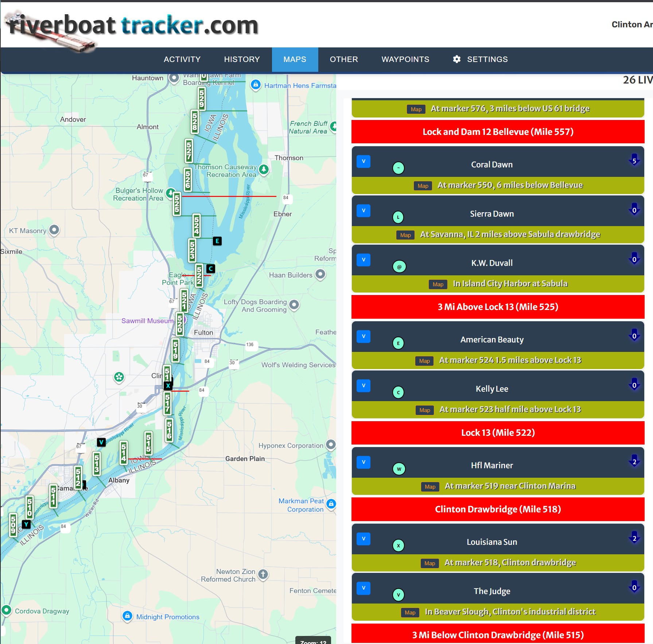Viewport: 653px width, 644px height.
Task: Click Map button for Coral Dawn location
Action: click(423, 186)
